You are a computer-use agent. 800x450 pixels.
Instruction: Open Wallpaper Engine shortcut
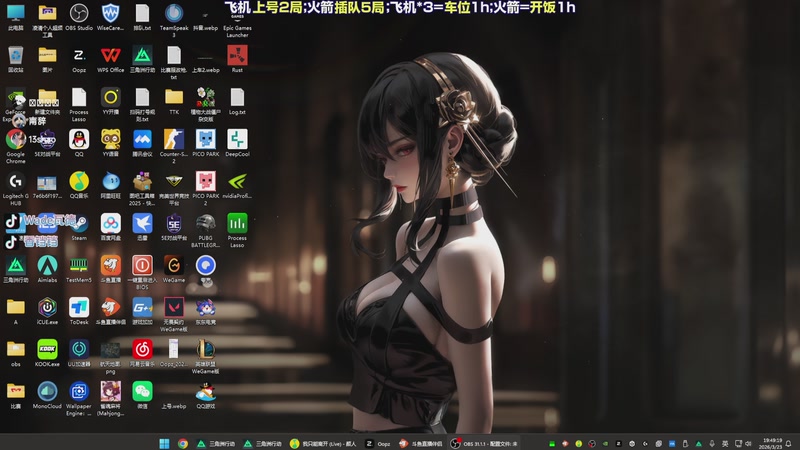pos(79,398)
